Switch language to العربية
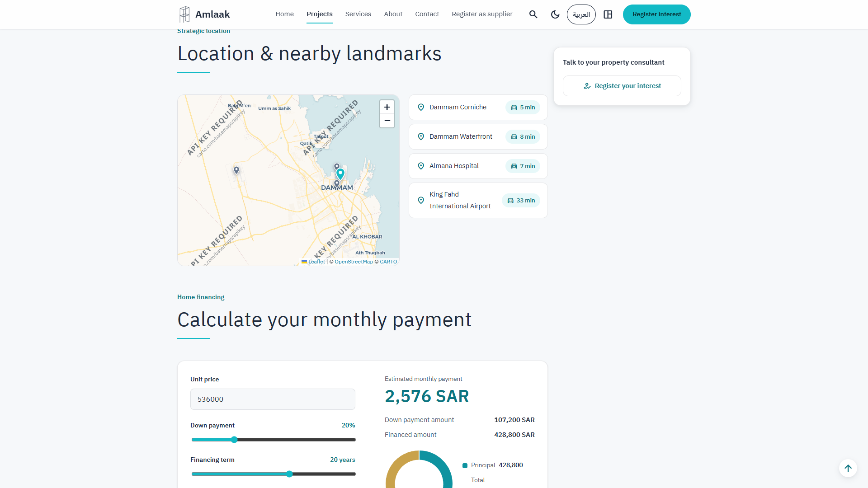 (x=581, y=14)
